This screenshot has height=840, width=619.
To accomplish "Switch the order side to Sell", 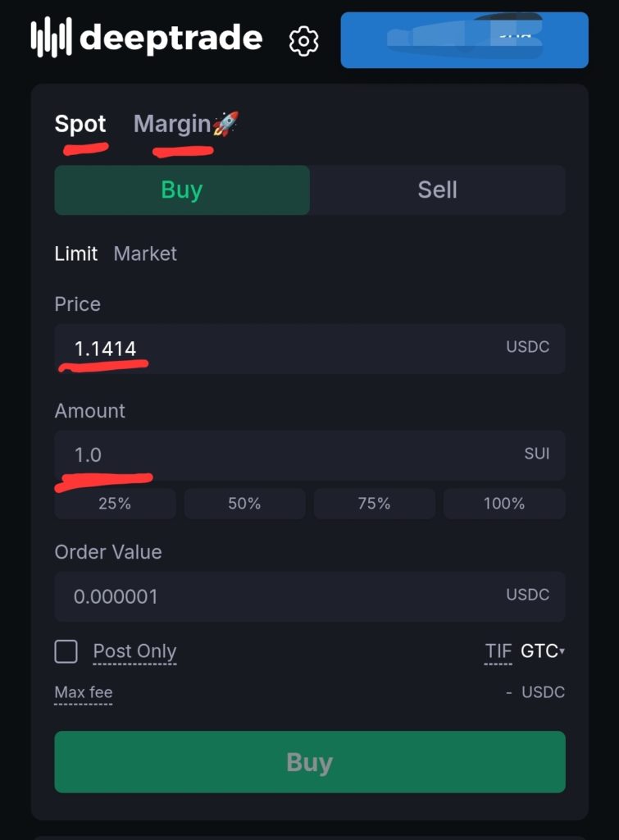I will click(x=437, y=190).
